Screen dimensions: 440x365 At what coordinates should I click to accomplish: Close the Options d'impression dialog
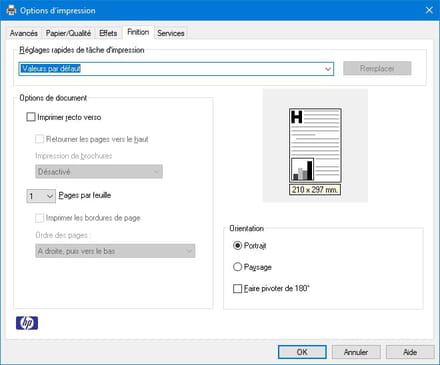(x=429, y=10)
